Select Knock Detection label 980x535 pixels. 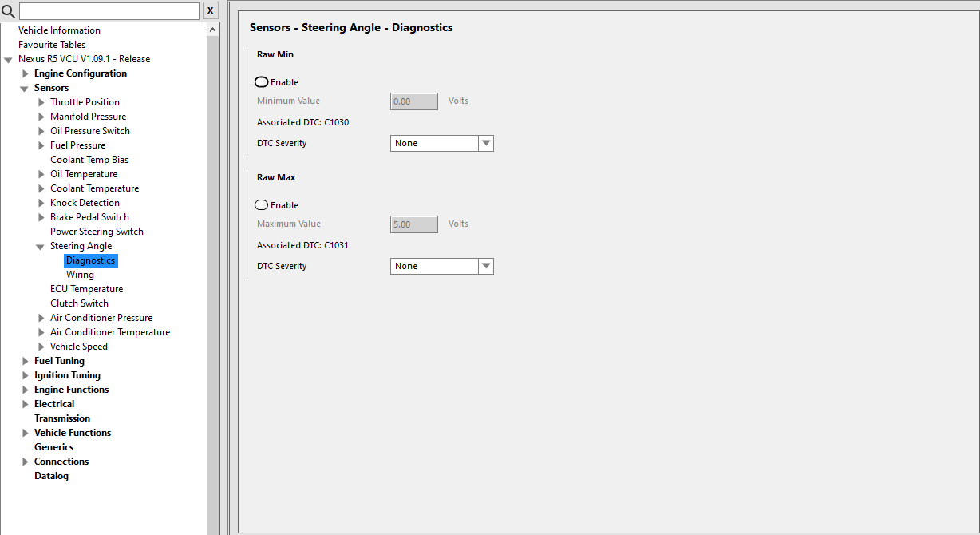pyautogui.click(x=85, y=203)
